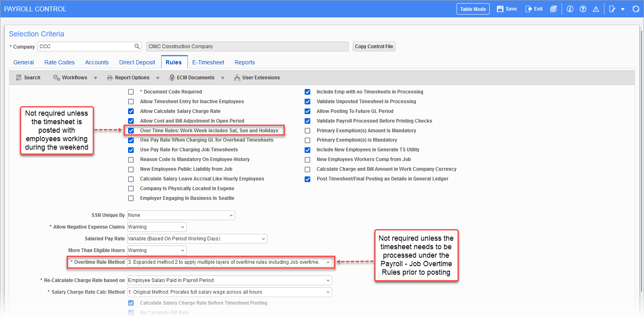This screenshot has height=318, width=644.
Task: Click the CMiC Construction Company name field
Action: [247, 47]
